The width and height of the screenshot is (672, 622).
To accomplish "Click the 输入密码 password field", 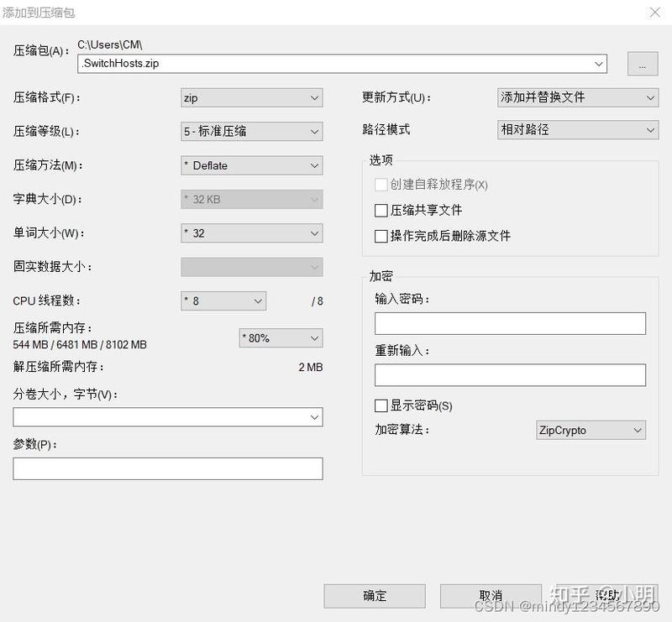I will (x=510, y=323).
